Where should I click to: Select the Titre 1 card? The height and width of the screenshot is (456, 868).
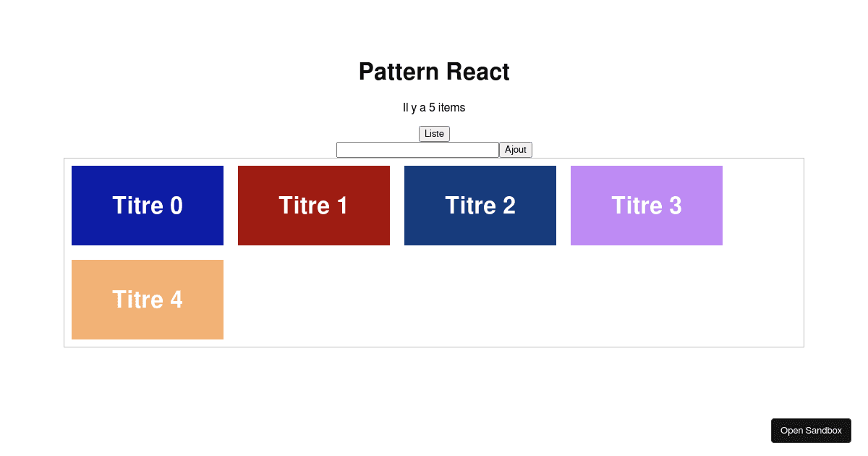(x=314, y=206)
